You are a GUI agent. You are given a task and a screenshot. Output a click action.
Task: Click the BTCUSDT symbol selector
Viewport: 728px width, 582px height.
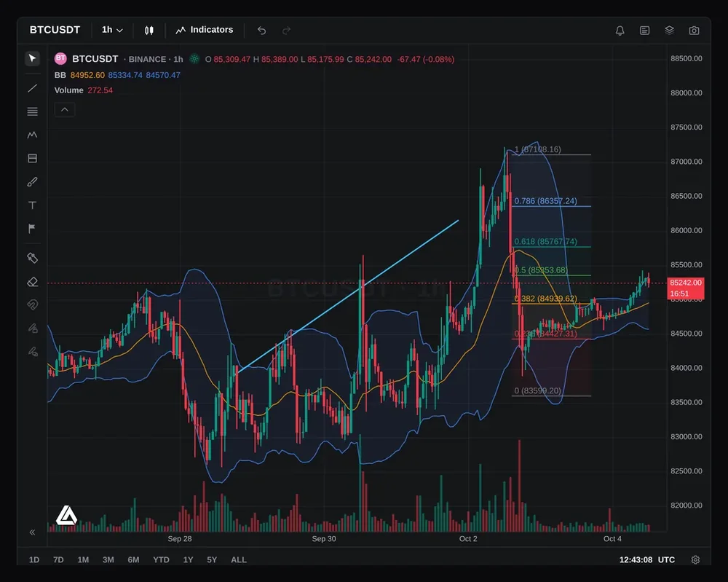55,30
